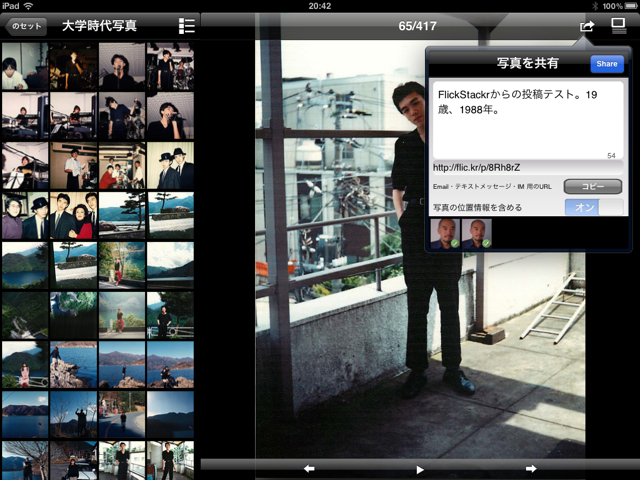640x480 pixels.
Task: Switch thumbnails to list view icon
Action: [187, 26]
